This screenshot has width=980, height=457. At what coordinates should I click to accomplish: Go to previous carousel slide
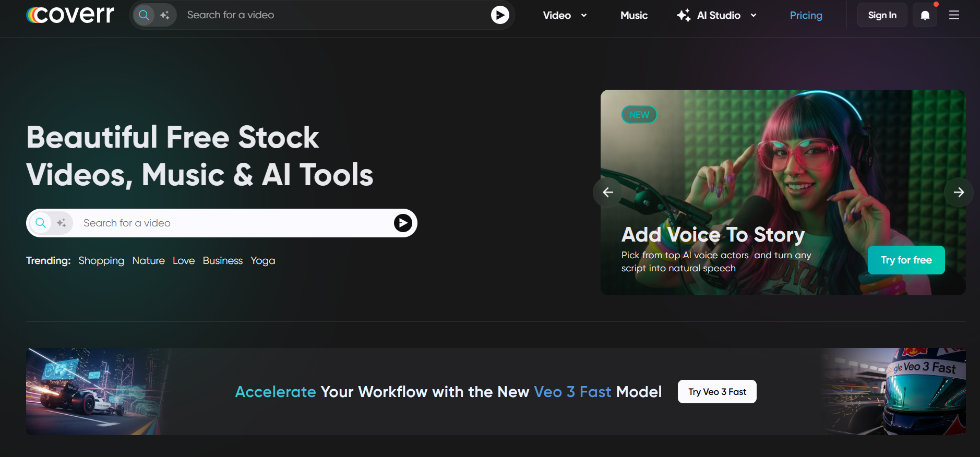pos(607,193)
